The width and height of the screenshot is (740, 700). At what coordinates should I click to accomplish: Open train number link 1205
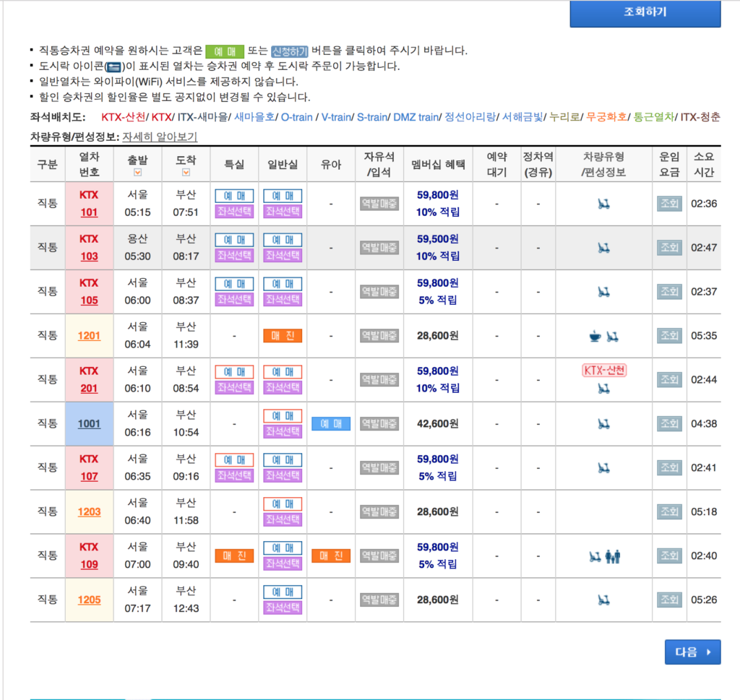coord(89,600)
